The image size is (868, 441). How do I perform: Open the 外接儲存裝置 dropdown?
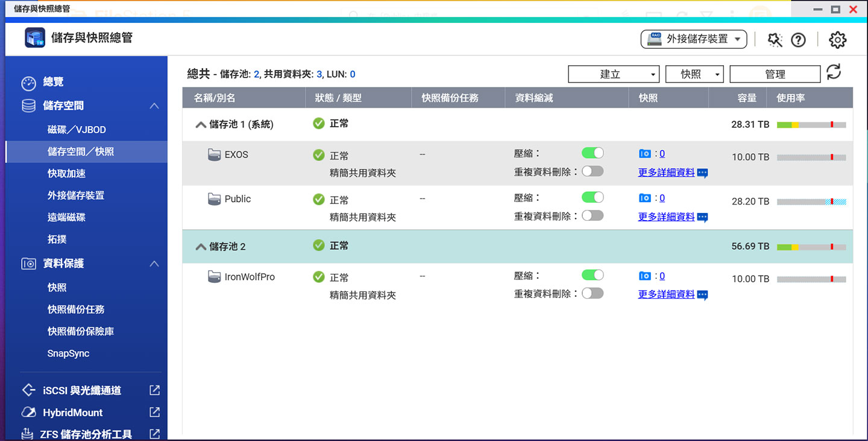693,39
